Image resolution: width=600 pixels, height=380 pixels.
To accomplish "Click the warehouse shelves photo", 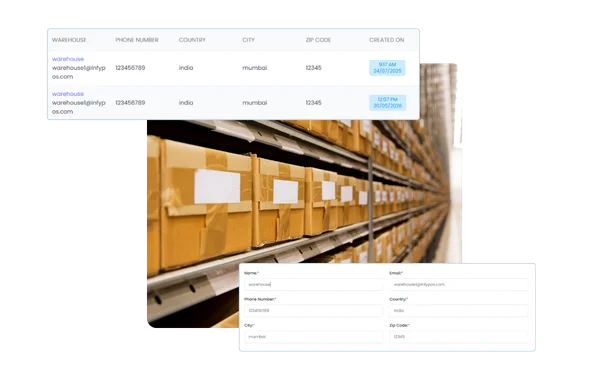I will coord(304,191).
